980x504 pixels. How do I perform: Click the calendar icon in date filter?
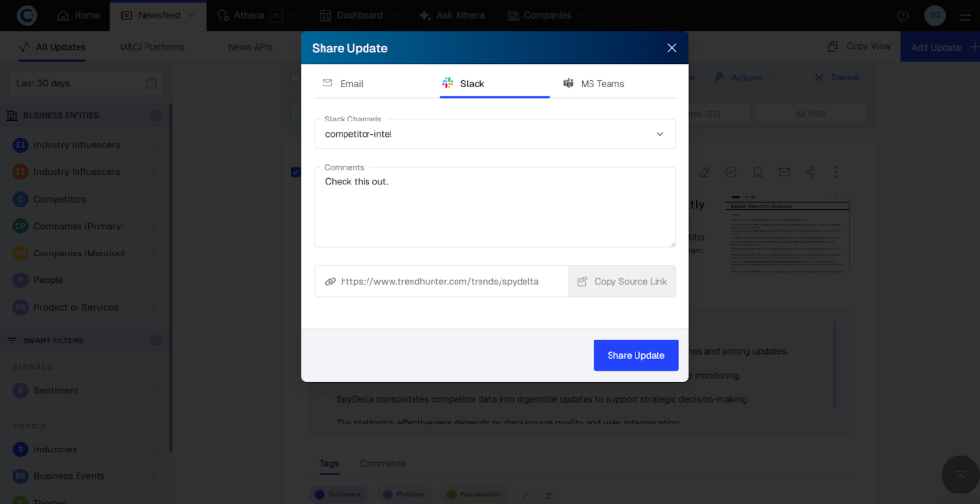click(152, 83)
